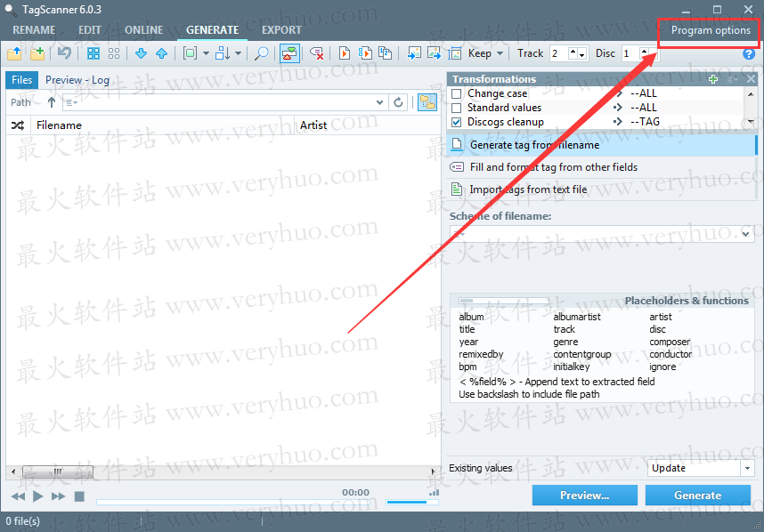Click the fast forward button
The image size is (764, 532).
click(58, 496)
